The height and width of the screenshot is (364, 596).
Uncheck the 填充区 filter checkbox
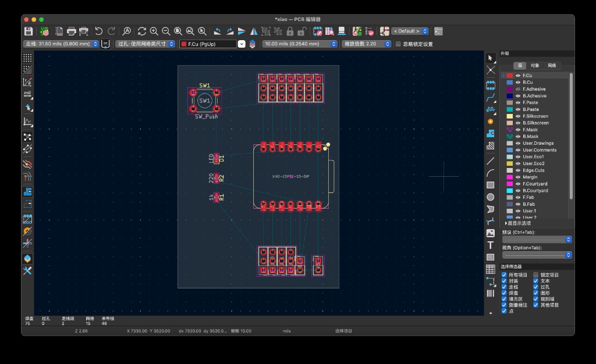[x=504, y=299]
